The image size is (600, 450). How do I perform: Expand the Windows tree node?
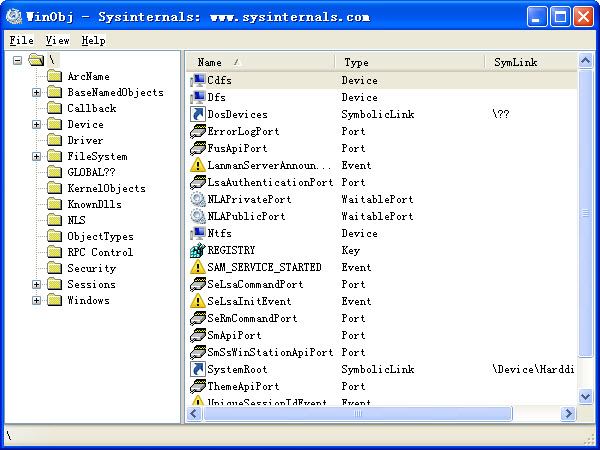(36, 300)
